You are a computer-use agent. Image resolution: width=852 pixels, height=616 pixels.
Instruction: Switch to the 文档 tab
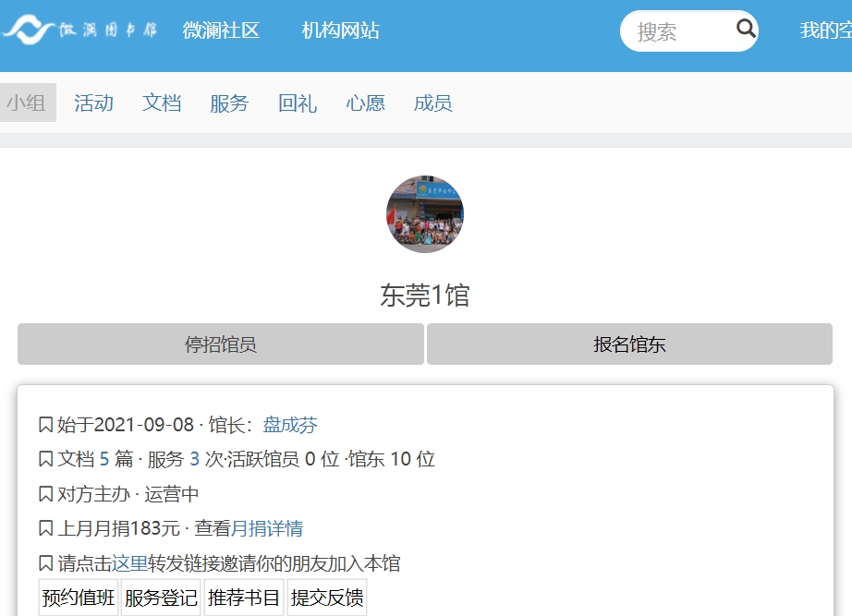162,103
